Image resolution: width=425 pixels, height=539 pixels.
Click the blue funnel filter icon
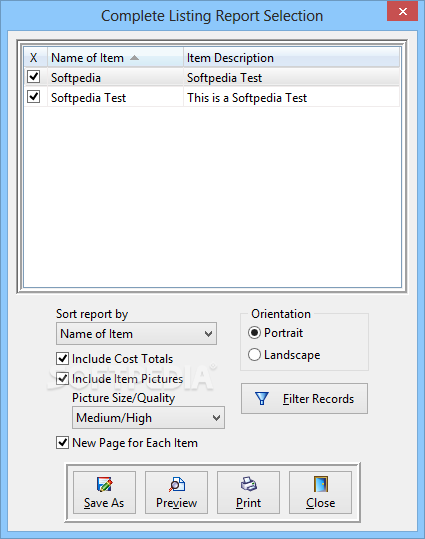point(262,398)
